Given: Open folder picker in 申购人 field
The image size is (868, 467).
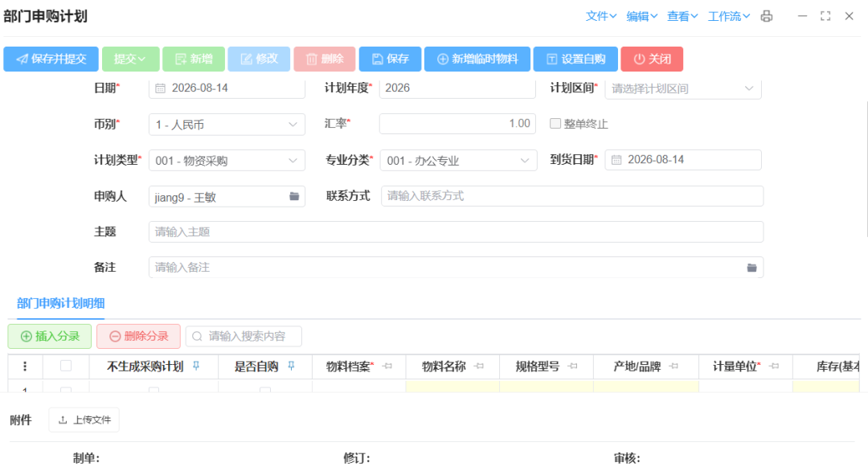Looking at the screenshot, I should click(x=294, y=196).
